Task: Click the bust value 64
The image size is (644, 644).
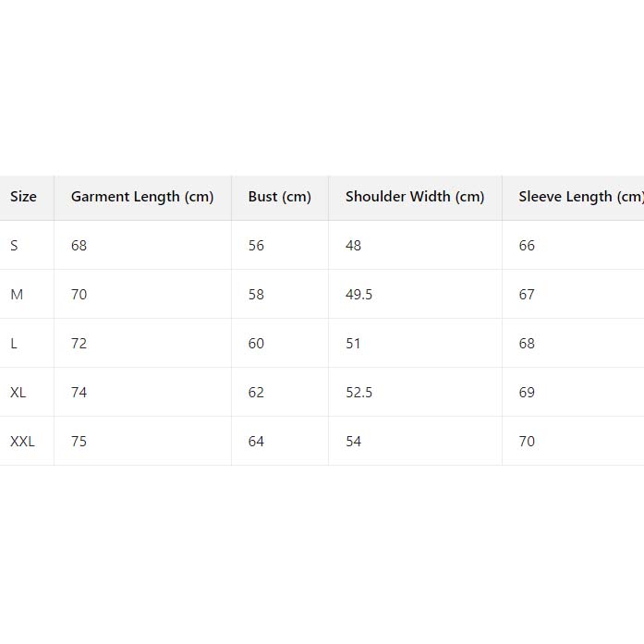Action: pyautogui.click(x=256, y=442)
